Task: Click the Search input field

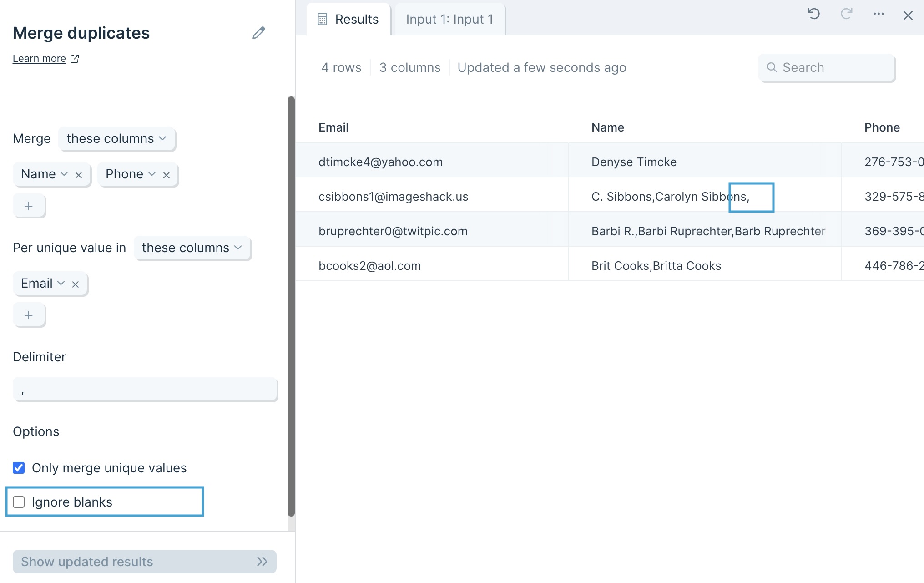Action: (x=827, y=67)
